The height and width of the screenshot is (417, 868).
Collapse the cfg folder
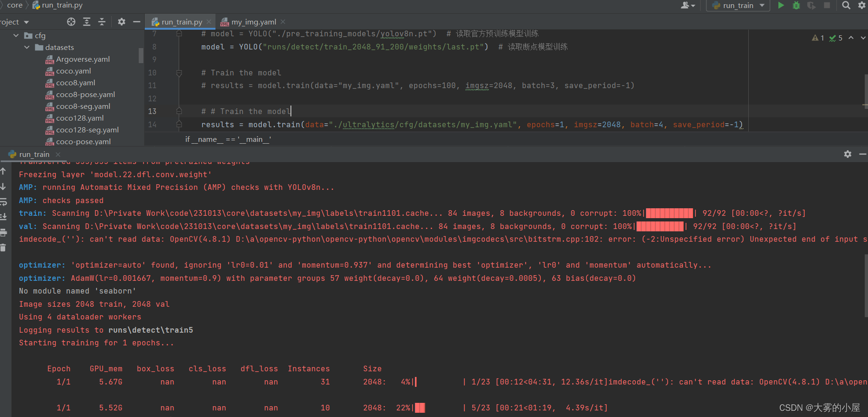(x=16, y=35)
